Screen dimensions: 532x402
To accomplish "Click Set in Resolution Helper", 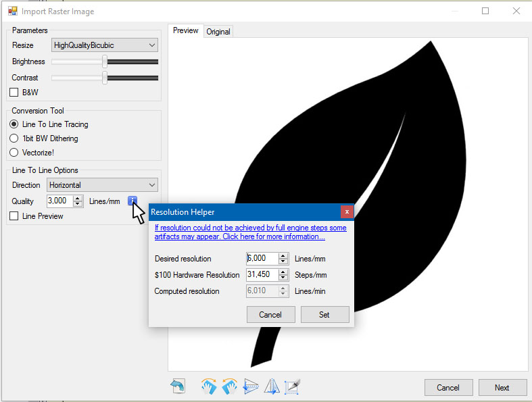I will 324,314.
